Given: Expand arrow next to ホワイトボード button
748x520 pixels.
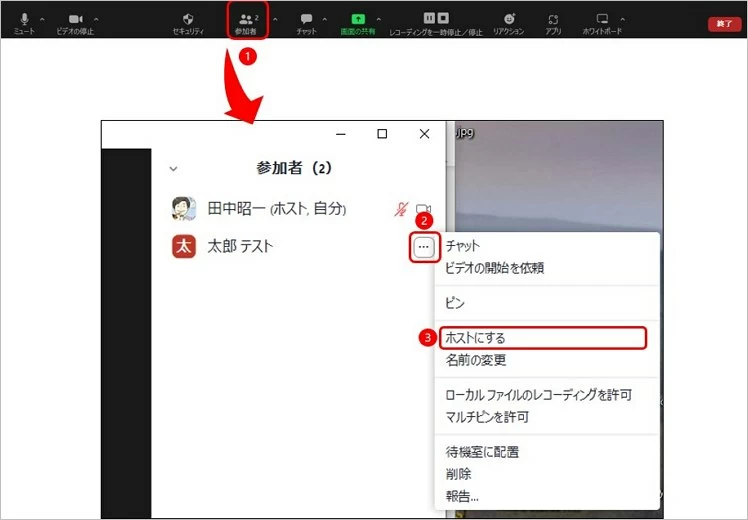Looking at the screenshot, I should tap(623, 20).
